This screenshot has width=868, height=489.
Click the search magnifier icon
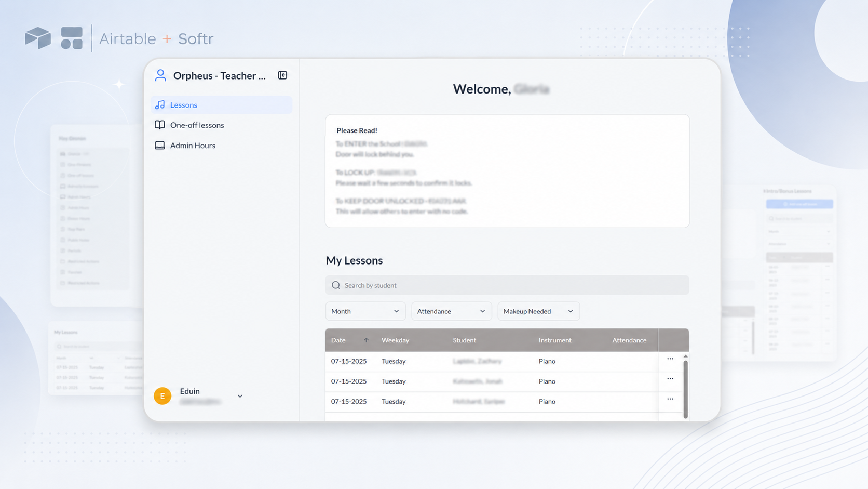point(336,285)
